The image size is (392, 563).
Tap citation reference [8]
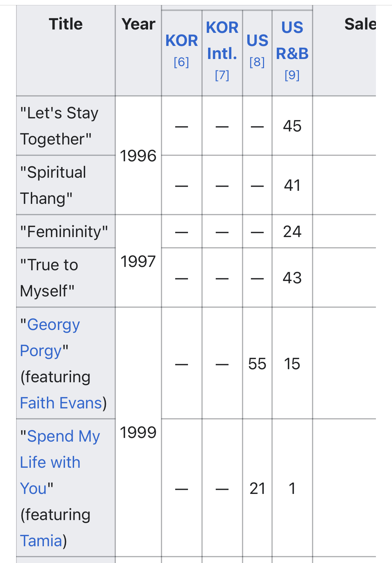coord(257,62)
